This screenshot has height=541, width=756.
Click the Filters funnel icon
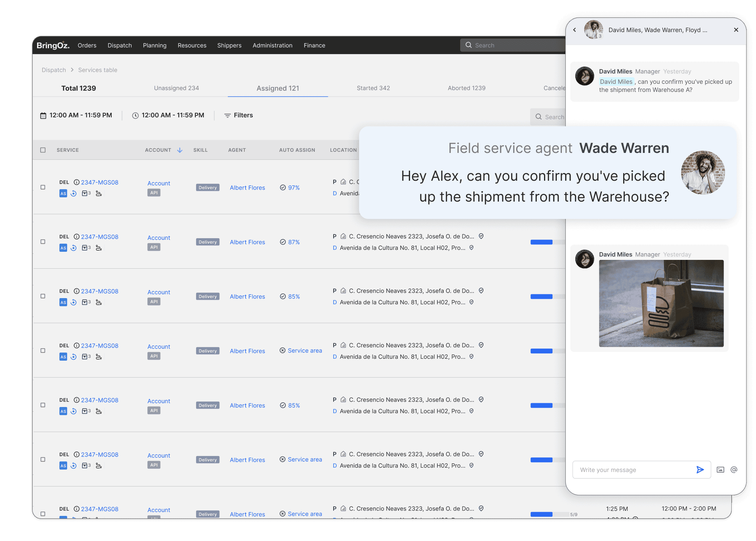[x=227, y=115]
